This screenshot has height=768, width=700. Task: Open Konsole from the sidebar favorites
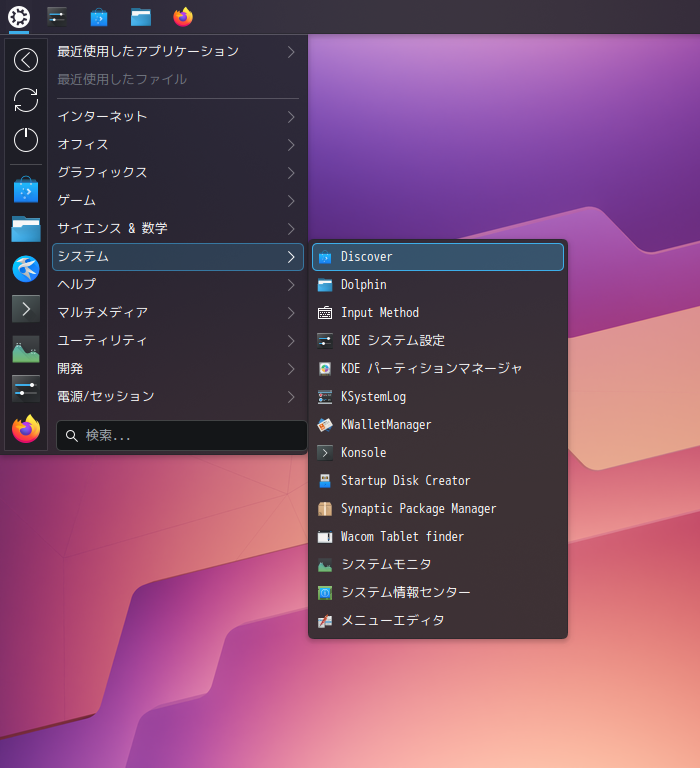tap(26, 309)
